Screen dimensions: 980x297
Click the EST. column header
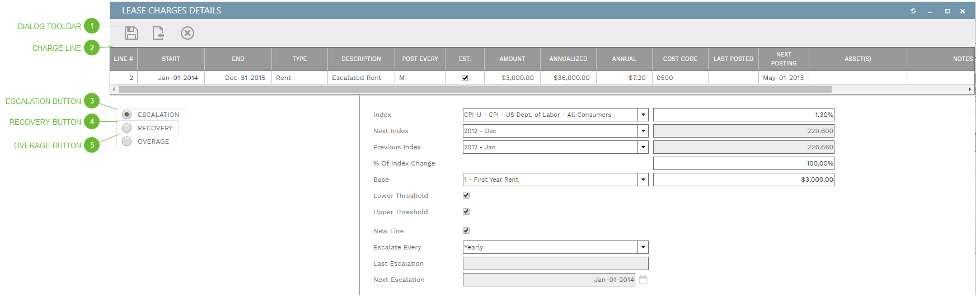click(x=465, y=59)
